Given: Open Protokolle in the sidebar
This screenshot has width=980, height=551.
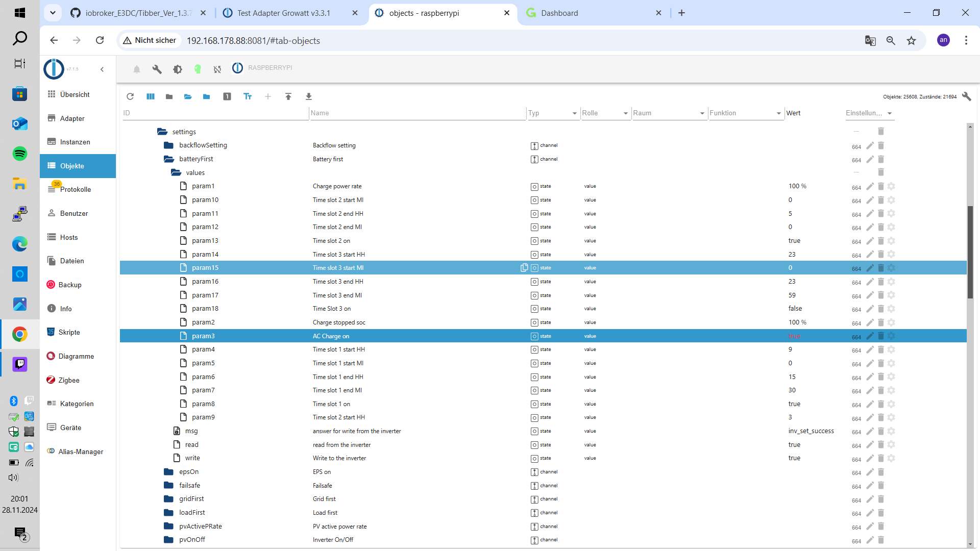Looking at the screenshot, I should (x=75, y=189).
